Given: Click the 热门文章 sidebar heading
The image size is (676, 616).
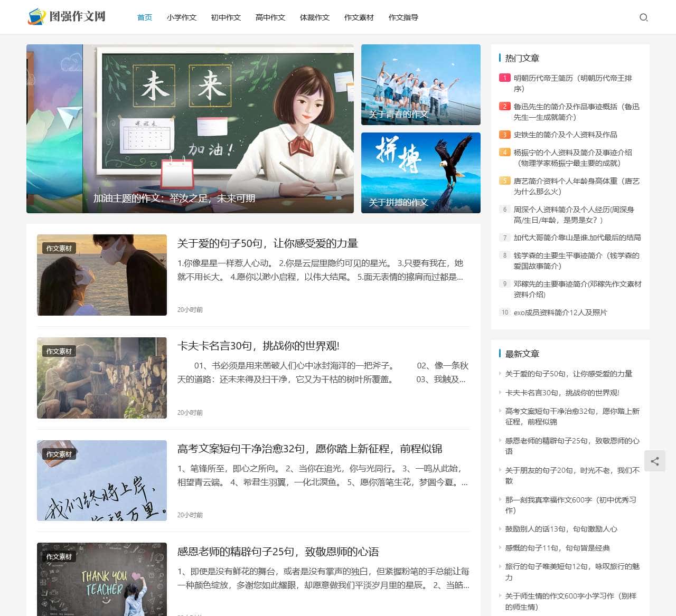Looking at the screenshot, I should coord(522,58).
